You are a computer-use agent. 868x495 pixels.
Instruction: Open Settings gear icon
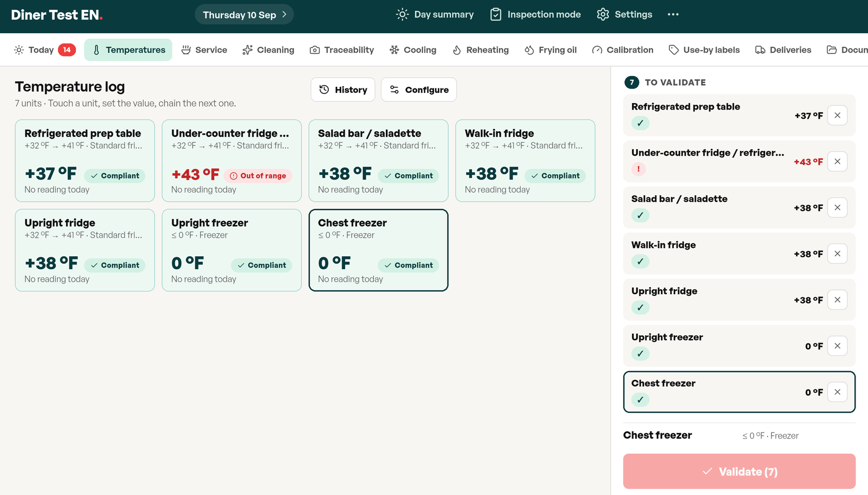click(x=603, y=15)
